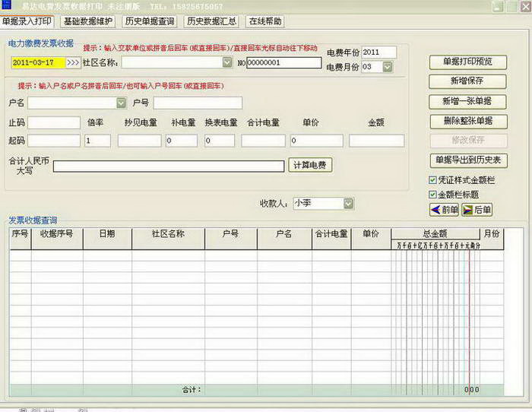The width and height of the screenshot is (532, 412).
Task: Expand the 电费月份 month dropdown
Action: pos(388,68)
